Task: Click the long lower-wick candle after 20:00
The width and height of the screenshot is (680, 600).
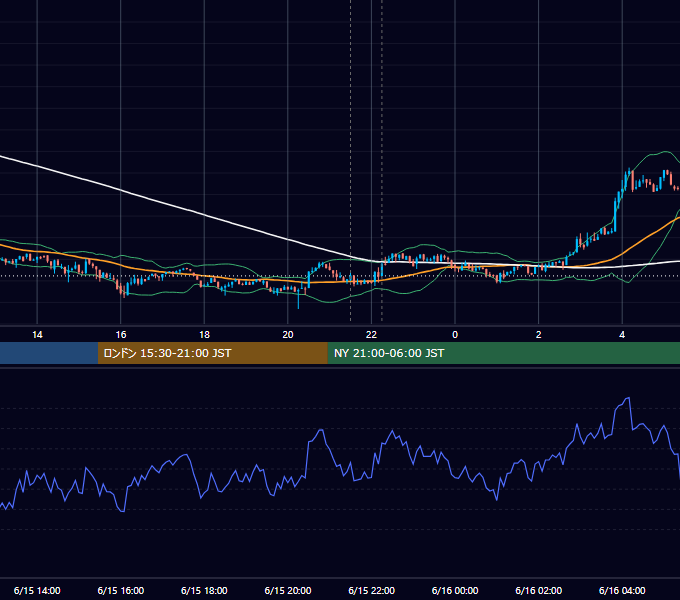Action: tap(298, 298)
